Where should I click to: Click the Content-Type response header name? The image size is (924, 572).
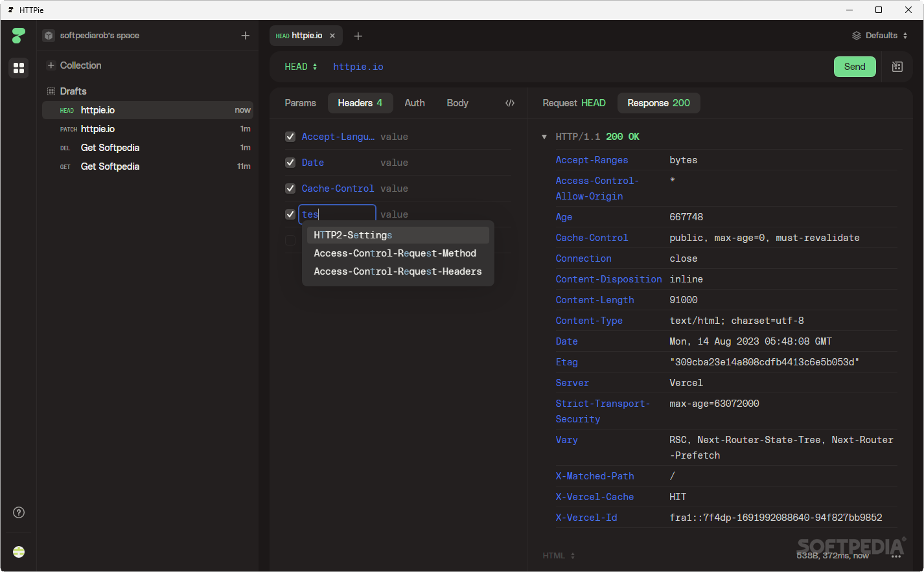tap(589, 321)
